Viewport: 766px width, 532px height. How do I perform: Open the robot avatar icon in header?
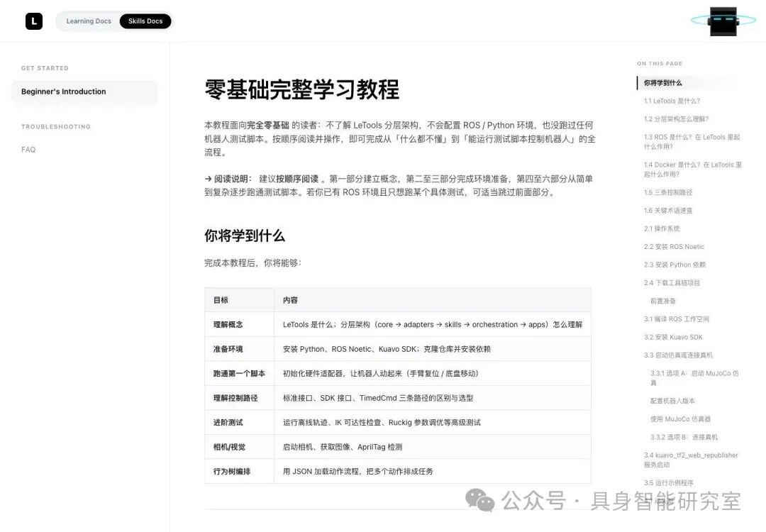coord(723,21)
